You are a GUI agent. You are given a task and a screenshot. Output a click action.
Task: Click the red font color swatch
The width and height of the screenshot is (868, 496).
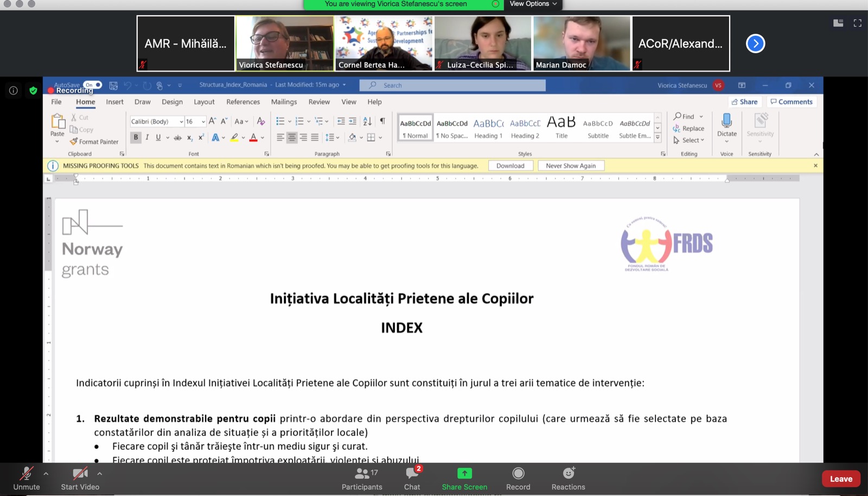[253, 138]
